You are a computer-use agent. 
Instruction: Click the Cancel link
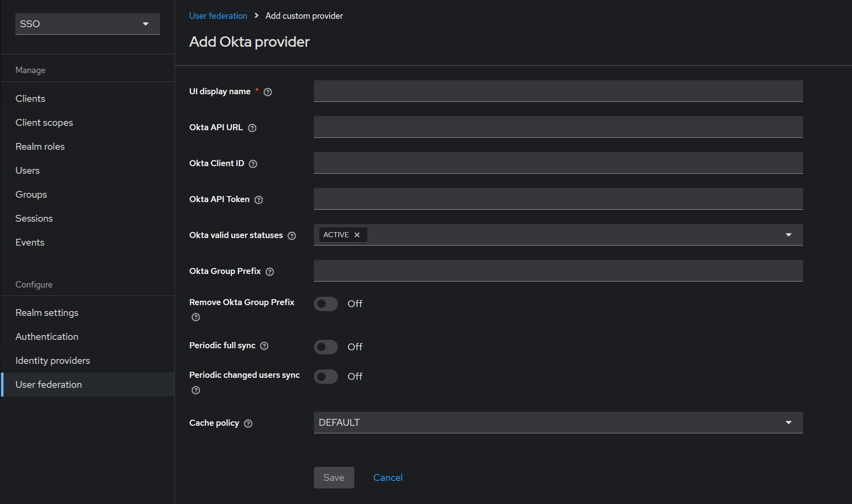(387, 478)
